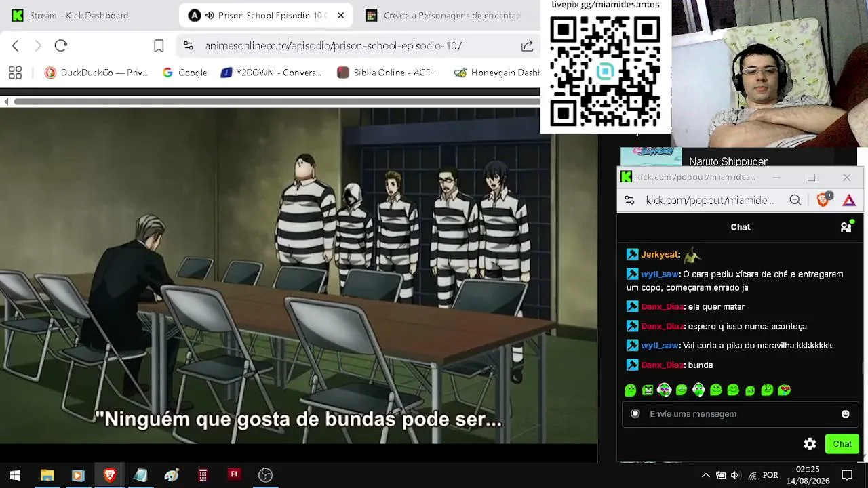Viewport: 868px width, 488px height.
Task: Select the third emote with headphones
Action: point(665,390)
